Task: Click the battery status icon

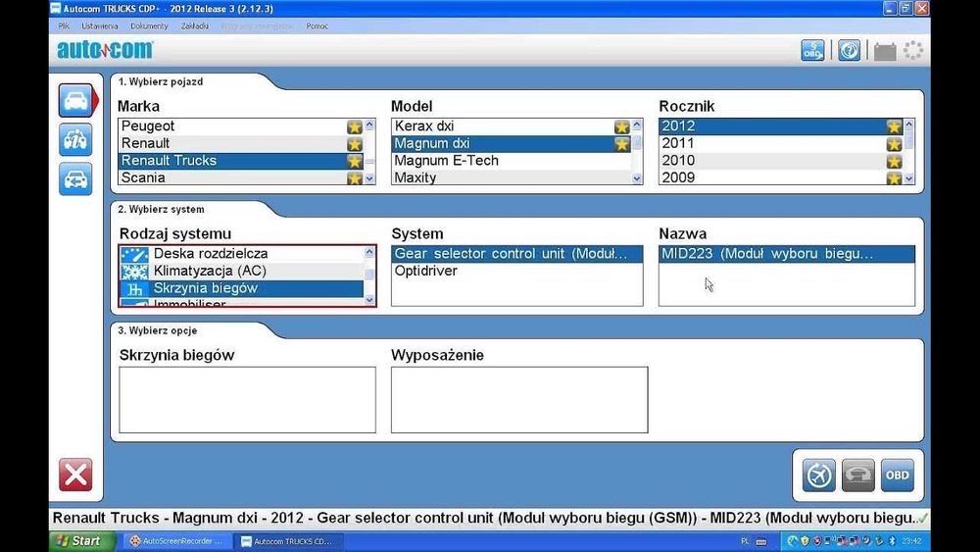Action: tap(884, 51)
